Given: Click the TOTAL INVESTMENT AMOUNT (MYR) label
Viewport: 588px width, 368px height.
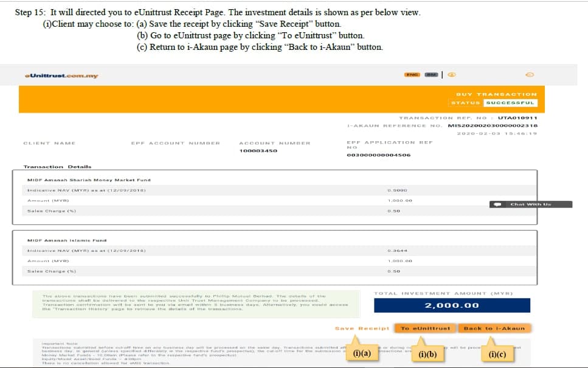Looking at the screenshot, I should click(x=443, y=293).
